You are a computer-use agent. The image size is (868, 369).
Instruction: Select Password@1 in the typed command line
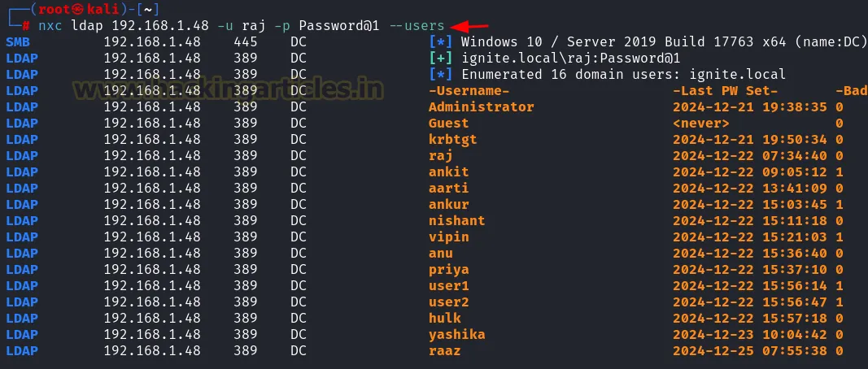pyautogui.click(x=339, y=26)
